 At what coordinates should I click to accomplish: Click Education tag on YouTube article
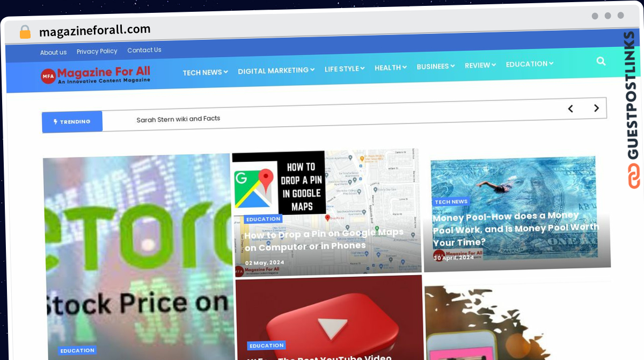tap(266, 345)
